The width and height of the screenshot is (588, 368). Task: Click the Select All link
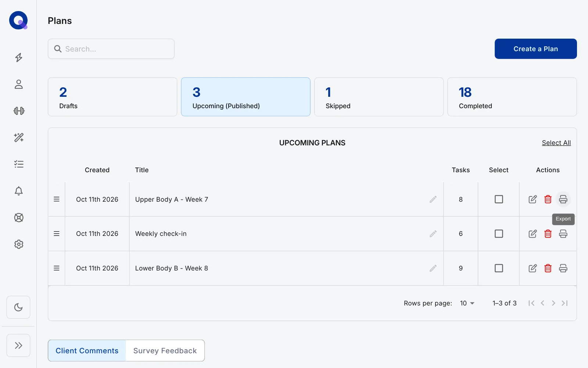coord(556,143)
